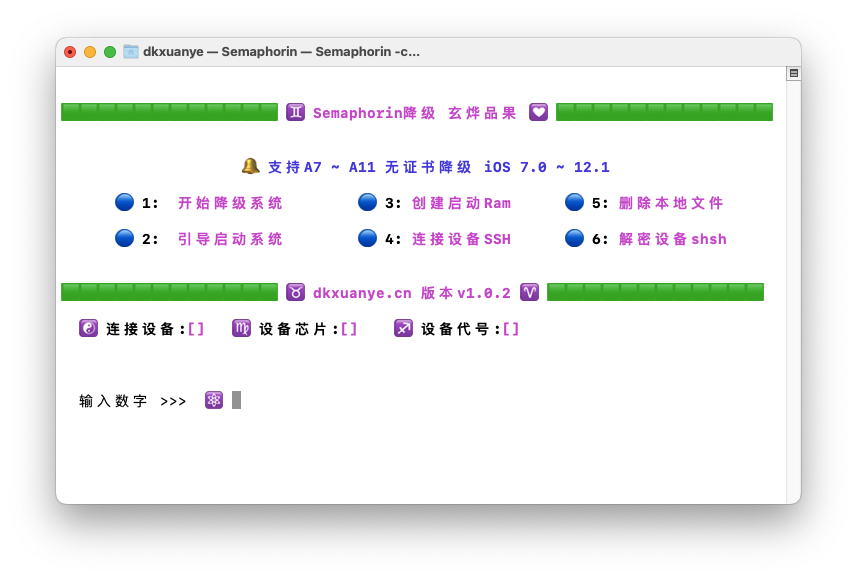Click the Virgo icon beside 设备芯片

coord(241,328)
